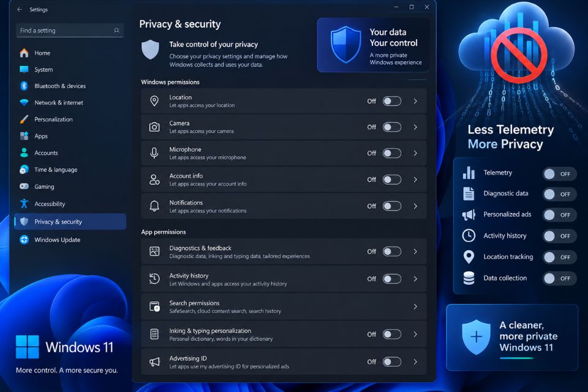Screen dimensions: 588x392
Task: Click the Windows permissions heading
Action: click(x=170, y=82)
